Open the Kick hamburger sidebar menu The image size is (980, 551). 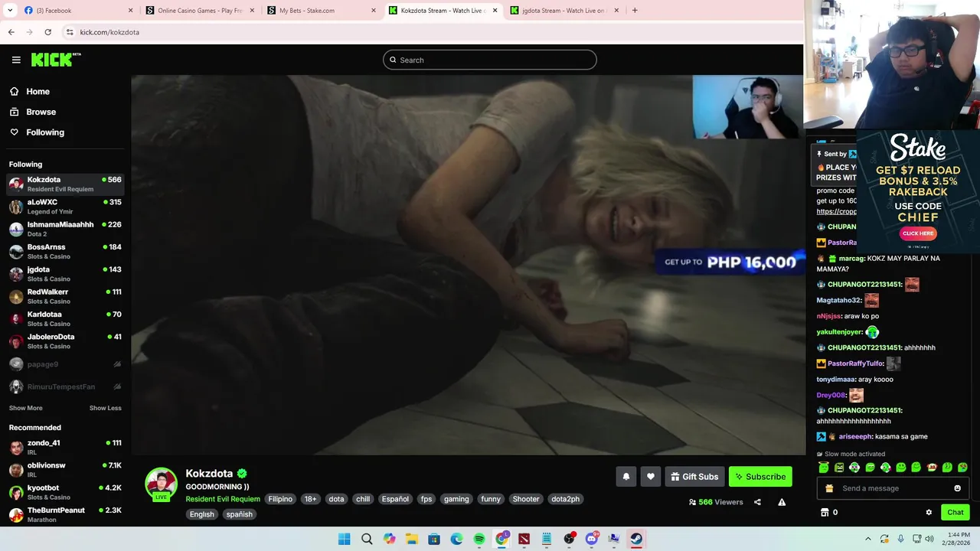tap(16, 60)
